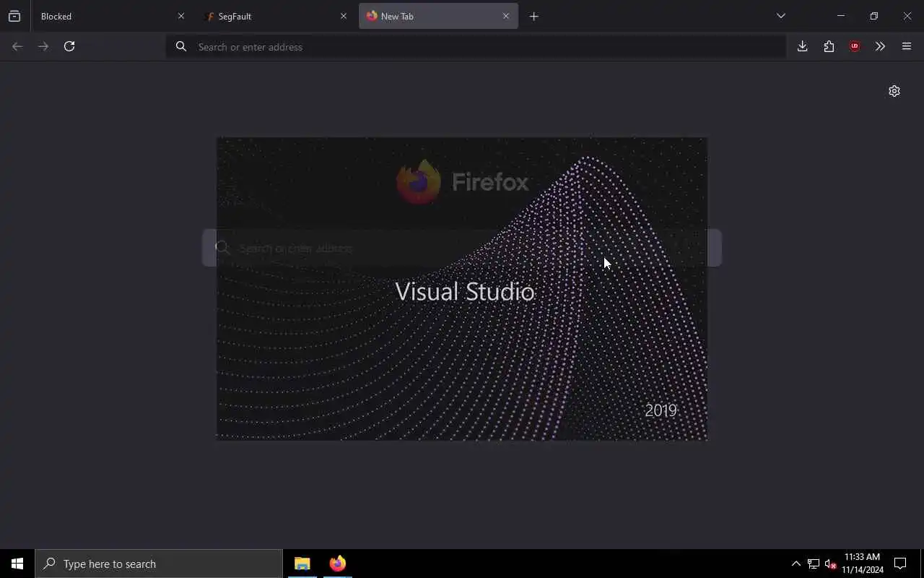Image resolution: width=924 pixels, height=578 pixels.
Task: Click the Type here to search box
Action: (159, 564)
